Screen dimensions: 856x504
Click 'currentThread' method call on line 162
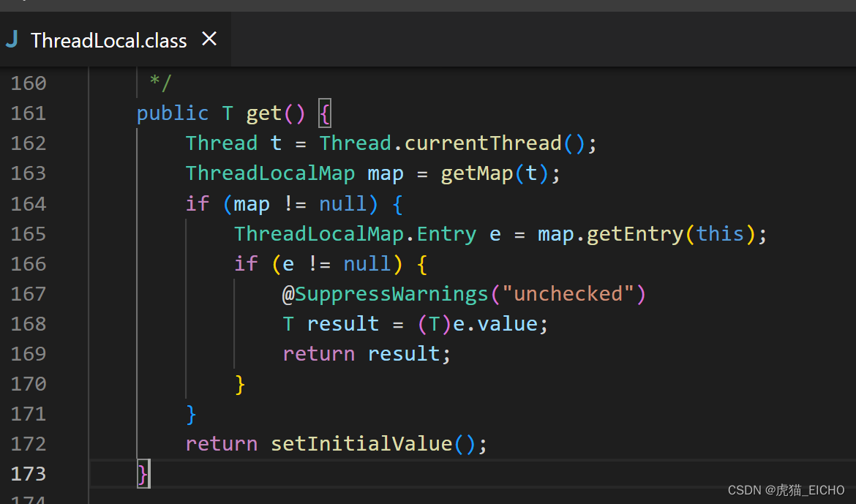[x=483, y=143]
